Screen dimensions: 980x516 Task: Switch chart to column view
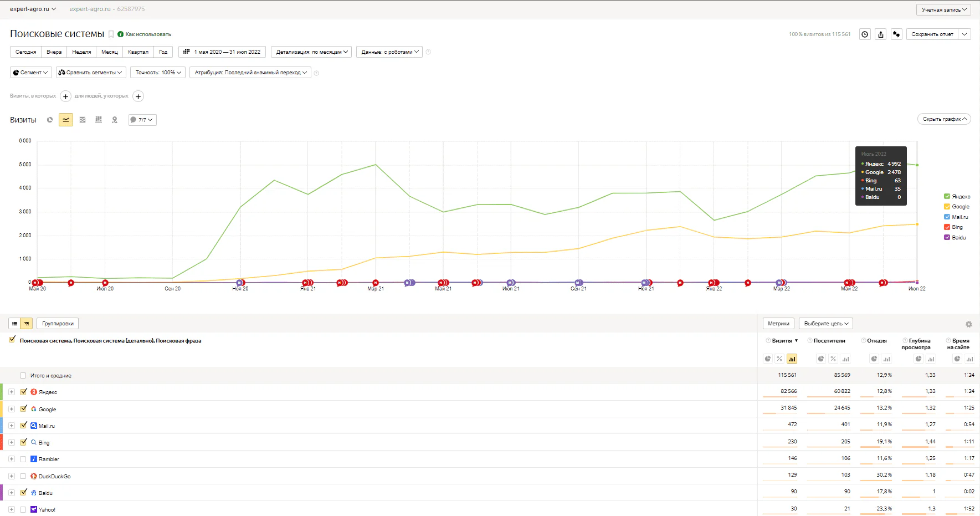pyautogui.click(x=99, y=120)
